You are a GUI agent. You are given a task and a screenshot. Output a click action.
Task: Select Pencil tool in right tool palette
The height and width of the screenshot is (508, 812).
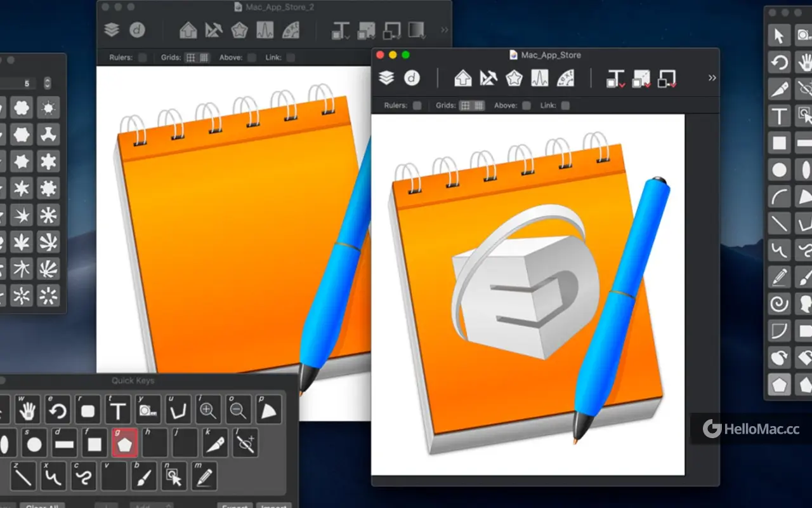[780, 277]
